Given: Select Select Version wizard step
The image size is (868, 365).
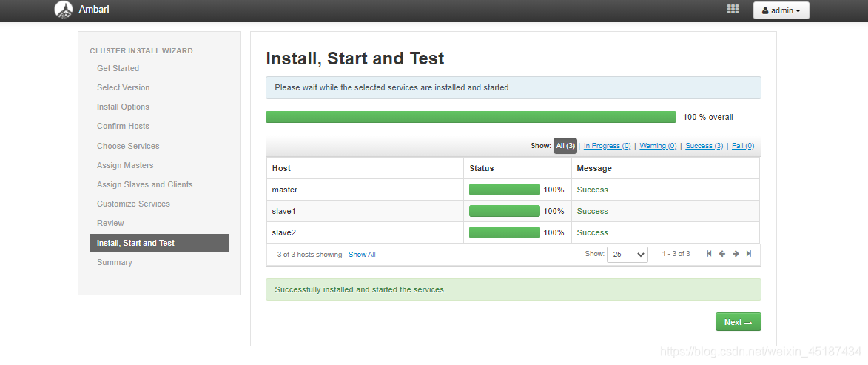Looking at the screenshot, I should coord(124,87).
